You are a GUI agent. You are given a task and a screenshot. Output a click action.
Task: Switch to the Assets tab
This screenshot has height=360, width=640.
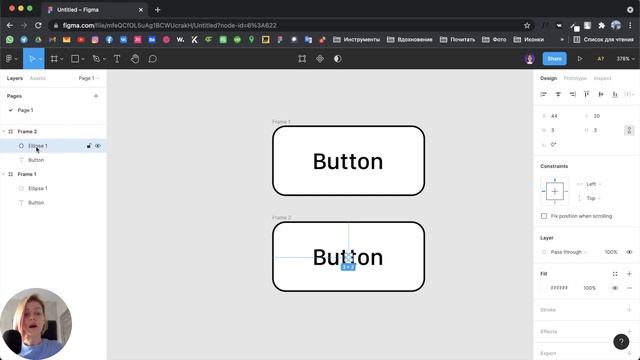click(38, 78)
